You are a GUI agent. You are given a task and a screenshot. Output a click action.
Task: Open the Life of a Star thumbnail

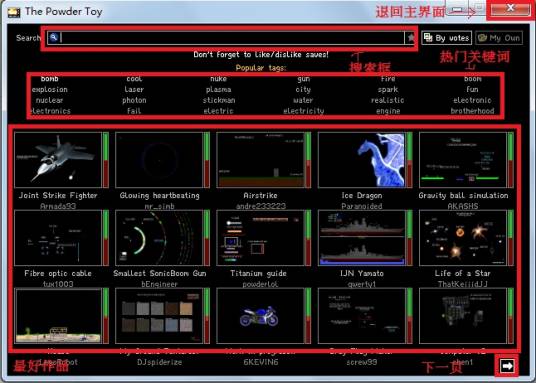[x=463, y=238]
